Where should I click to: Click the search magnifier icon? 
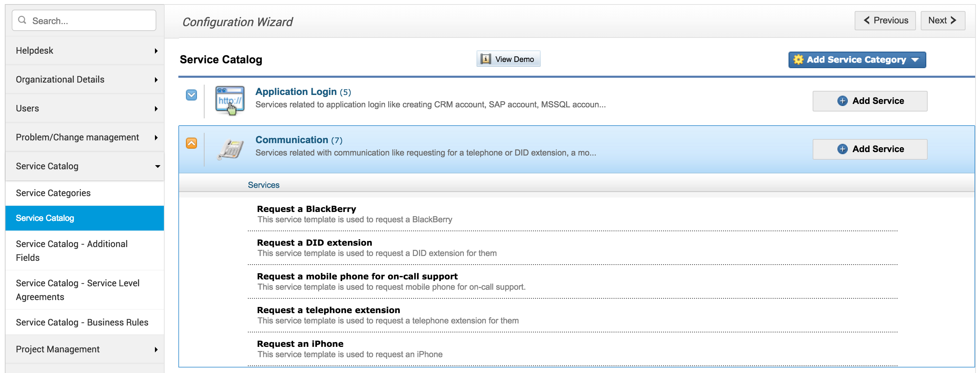[22, 20]
